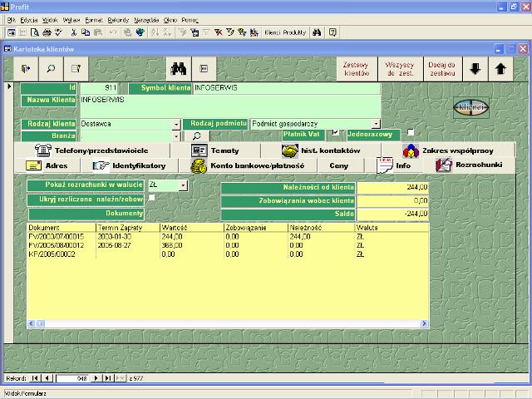
Task: Open the Info tab
Action: point(393,165)
